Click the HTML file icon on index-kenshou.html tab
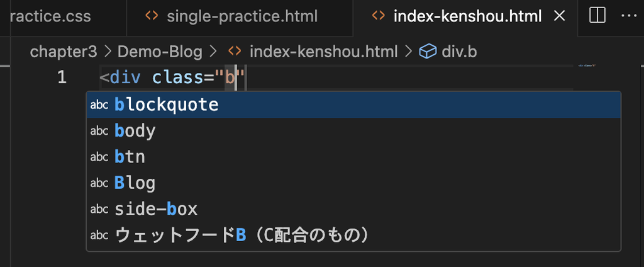The image size is (644, 267). click(378, 16)
